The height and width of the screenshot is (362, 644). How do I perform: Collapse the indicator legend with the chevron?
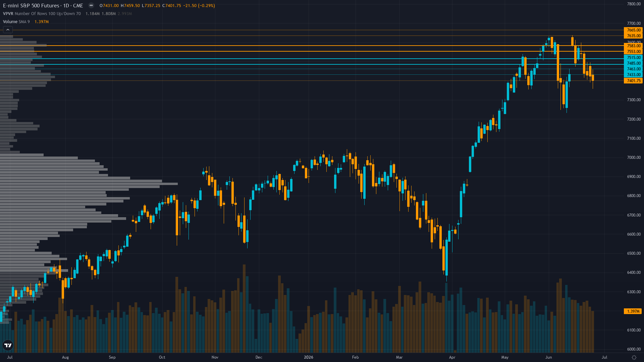tap(8, 30)
